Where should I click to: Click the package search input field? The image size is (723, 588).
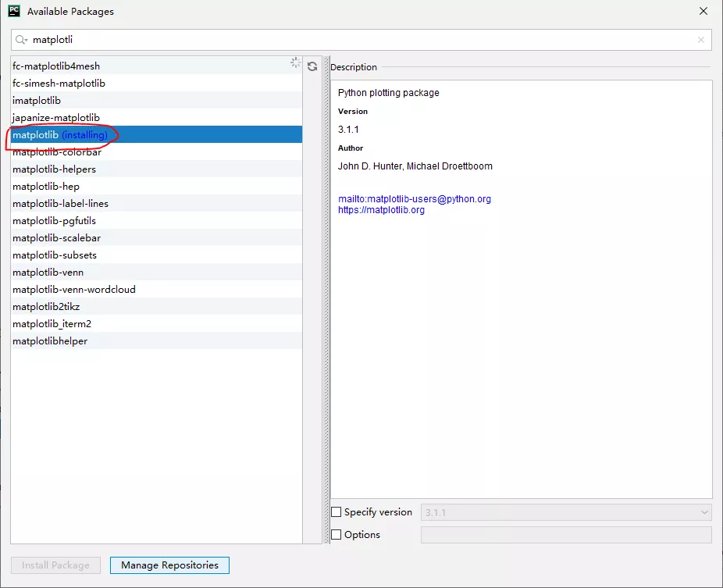[361, 40]
